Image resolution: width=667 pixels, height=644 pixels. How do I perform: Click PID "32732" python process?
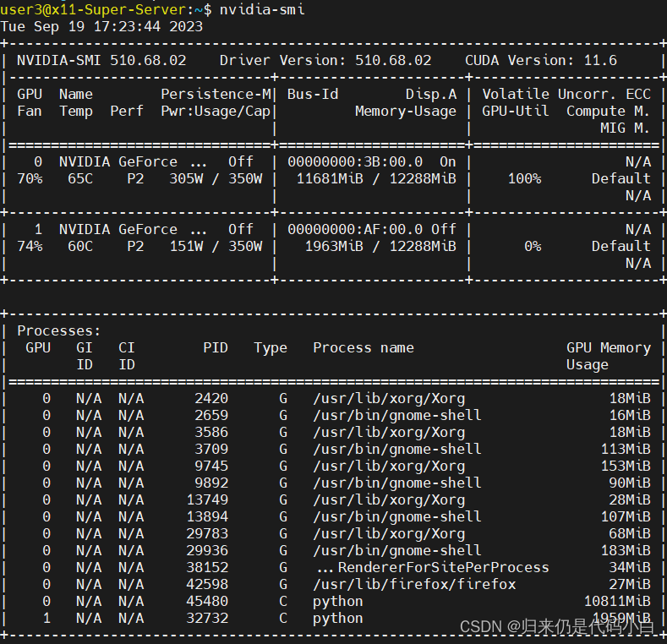point(207,618)
